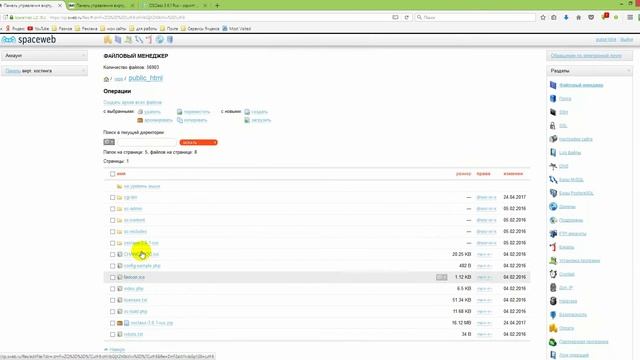The image size is (640, 360).
Task: Switch to the second browser tab
Action: coord(101,6)
